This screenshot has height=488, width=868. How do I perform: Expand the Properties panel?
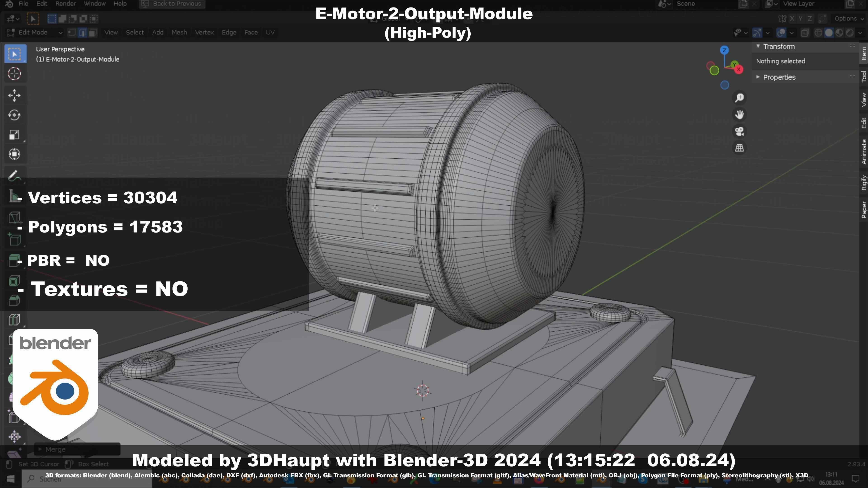(x=758, y=77)
